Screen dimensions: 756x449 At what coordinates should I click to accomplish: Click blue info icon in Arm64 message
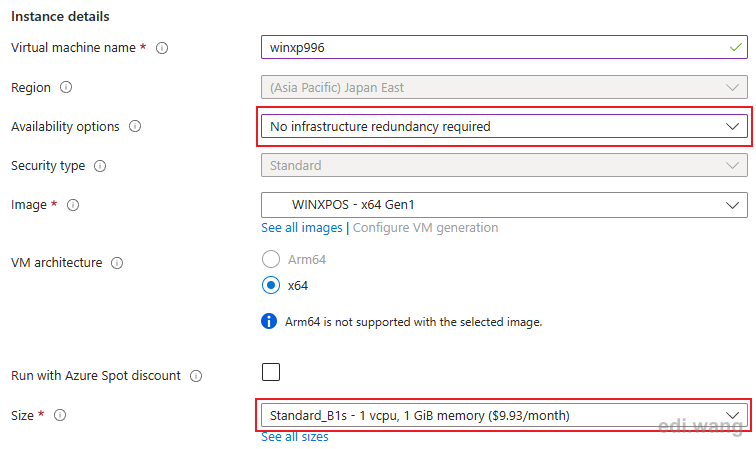tap(269, 321)
